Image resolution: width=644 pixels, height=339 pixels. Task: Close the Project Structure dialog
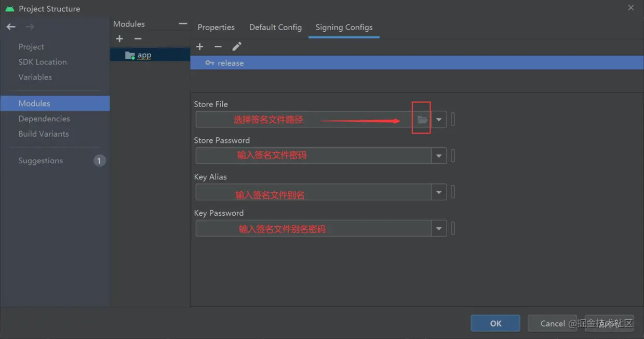click(x=631, y=8)
